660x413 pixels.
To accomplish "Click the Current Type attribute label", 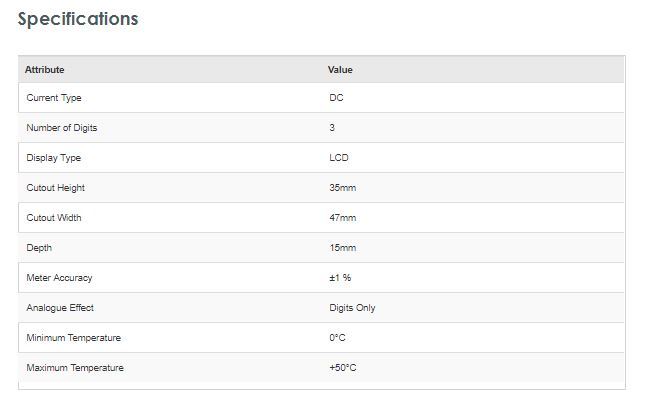I will (x=54, y=98).
